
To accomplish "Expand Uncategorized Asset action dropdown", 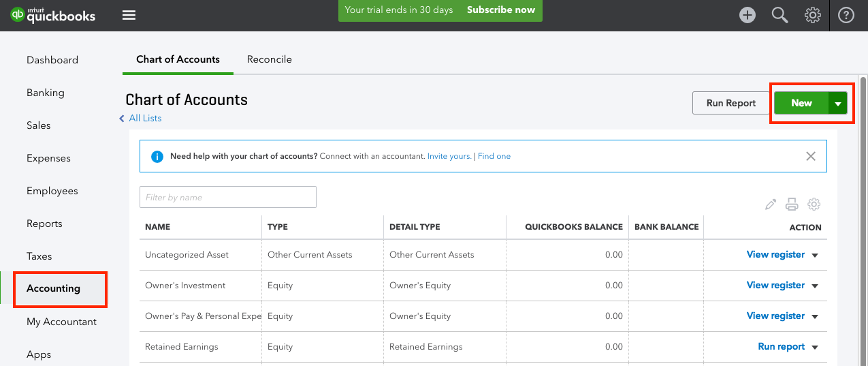I will 815,255.
